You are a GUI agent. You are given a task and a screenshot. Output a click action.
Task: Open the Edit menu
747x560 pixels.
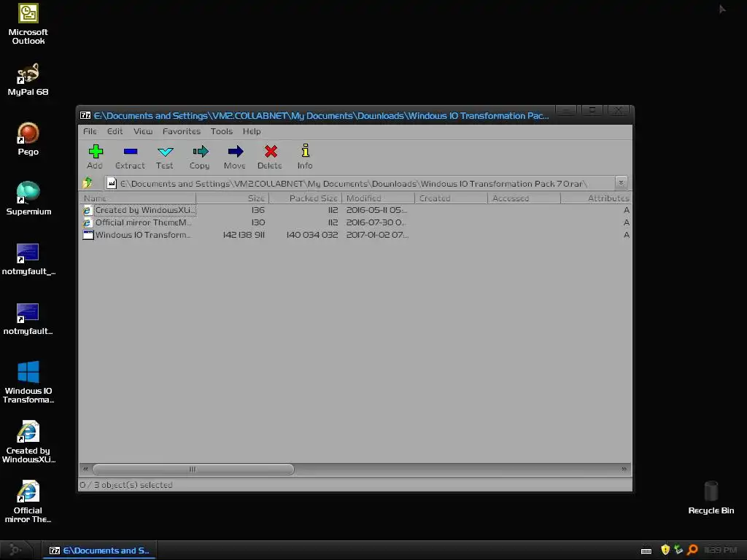(x=115, y=131)
